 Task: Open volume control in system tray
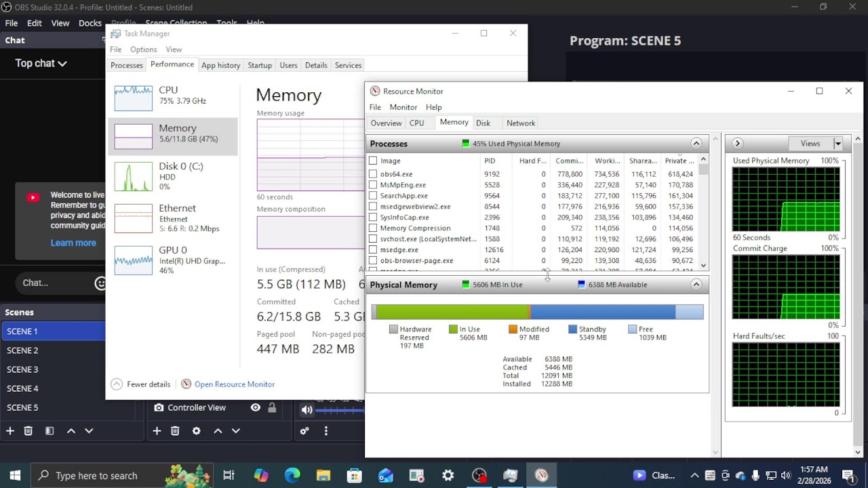786,476
